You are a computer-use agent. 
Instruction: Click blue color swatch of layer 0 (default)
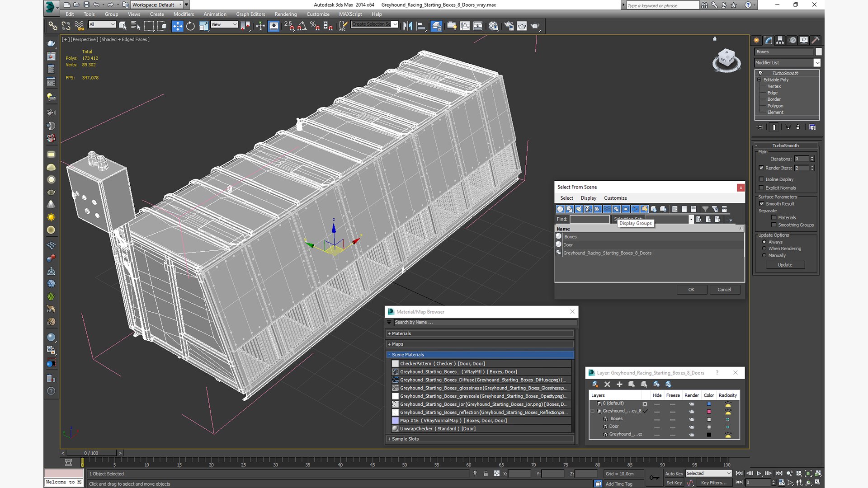(709, 404)
